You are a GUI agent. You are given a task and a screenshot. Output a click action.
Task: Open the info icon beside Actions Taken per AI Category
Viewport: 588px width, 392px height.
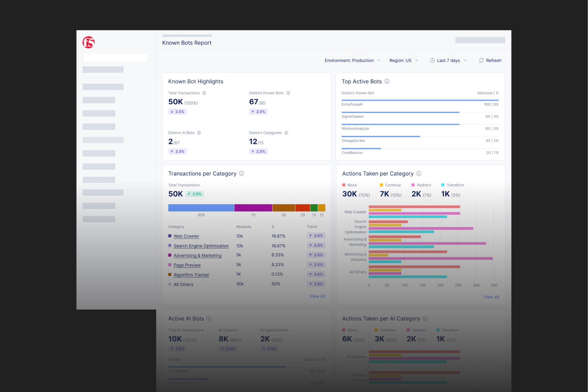point(425,319)
